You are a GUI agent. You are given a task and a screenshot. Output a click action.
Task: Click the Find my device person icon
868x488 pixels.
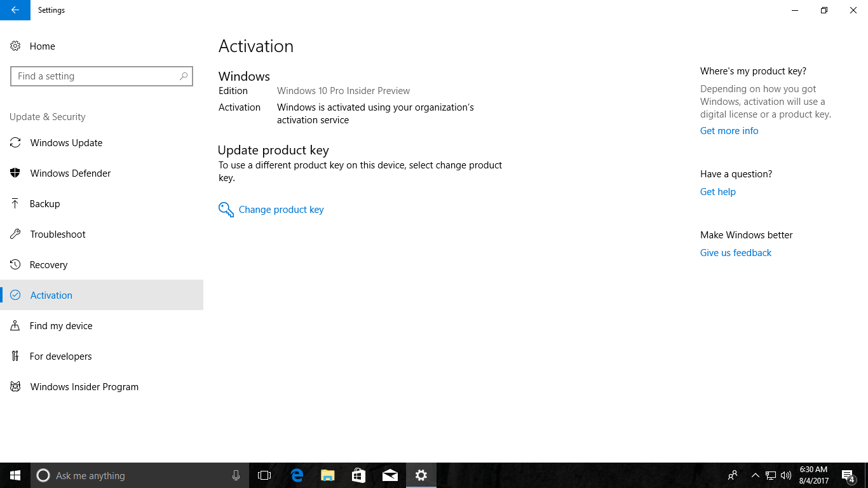pyautogui.click(x=15, y=325)
